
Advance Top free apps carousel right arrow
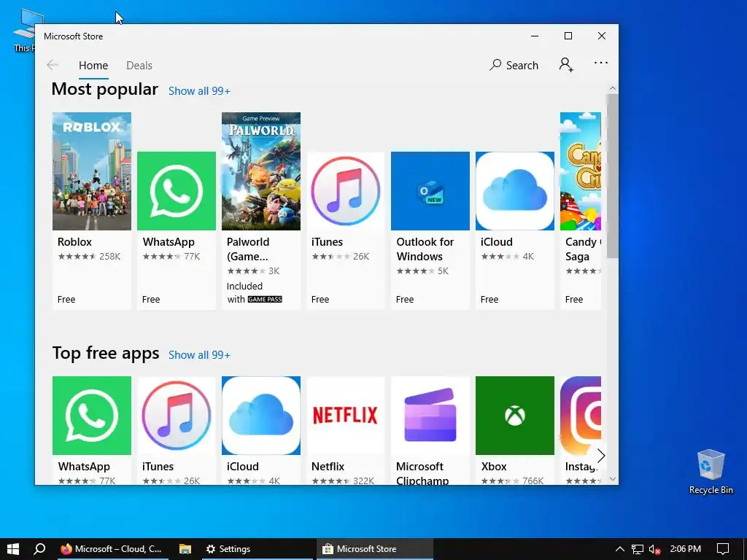tap(601, 456)
